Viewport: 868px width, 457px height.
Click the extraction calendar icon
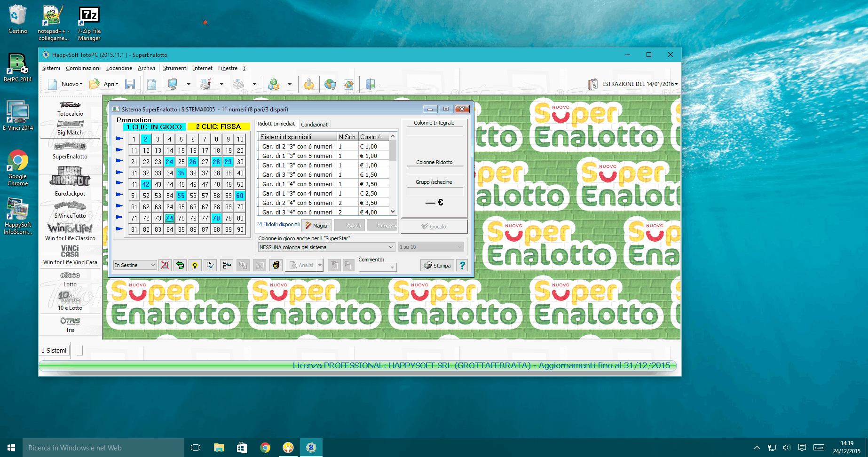[x=592, y=84]
